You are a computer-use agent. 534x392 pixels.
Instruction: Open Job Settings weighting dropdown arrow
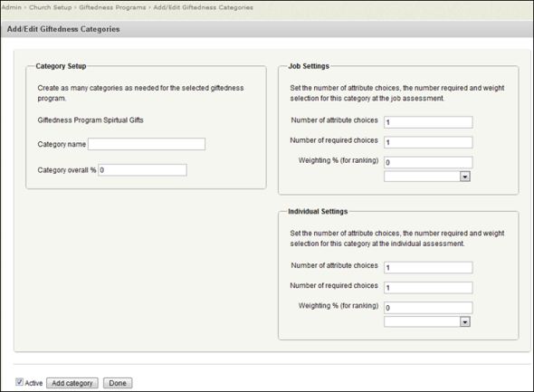465,177
